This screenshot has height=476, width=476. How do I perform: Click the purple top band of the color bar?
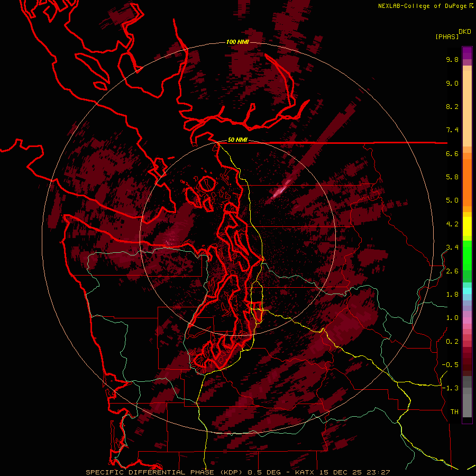pos(467,53)
